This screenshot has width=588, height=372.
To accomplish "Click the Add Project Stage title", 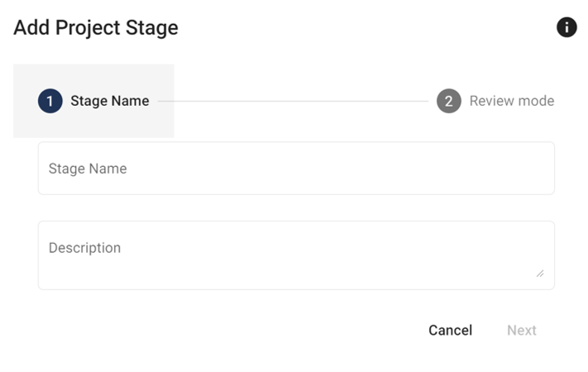I will click(96, 27).
